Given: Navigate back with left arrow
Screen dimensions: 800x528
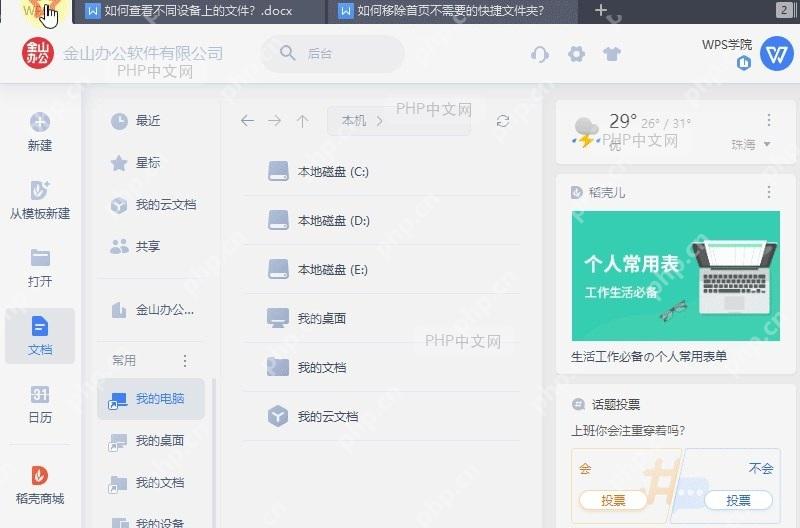Looking at the screenshot, I should 247,121.
